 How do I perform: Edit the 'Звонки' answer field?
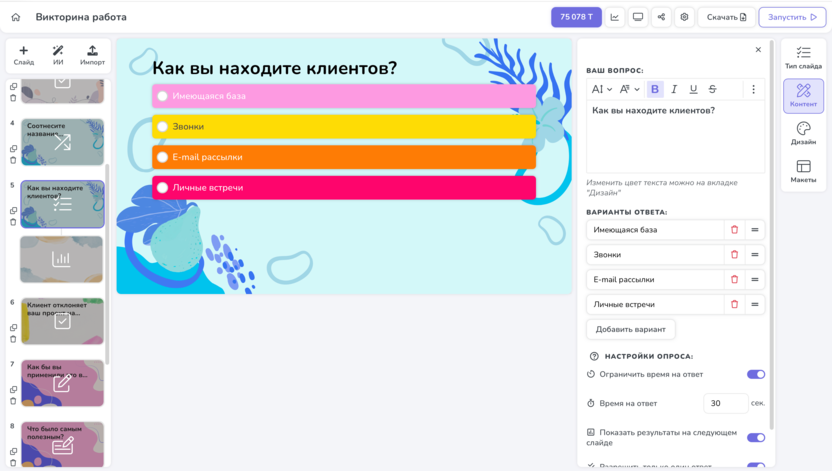pyautogui.click(x=655, y=255)
